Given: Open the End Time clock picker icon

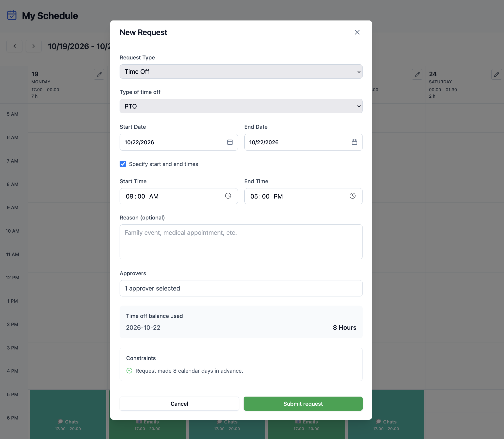Looking at the screenshot, I should click(353, 196).
